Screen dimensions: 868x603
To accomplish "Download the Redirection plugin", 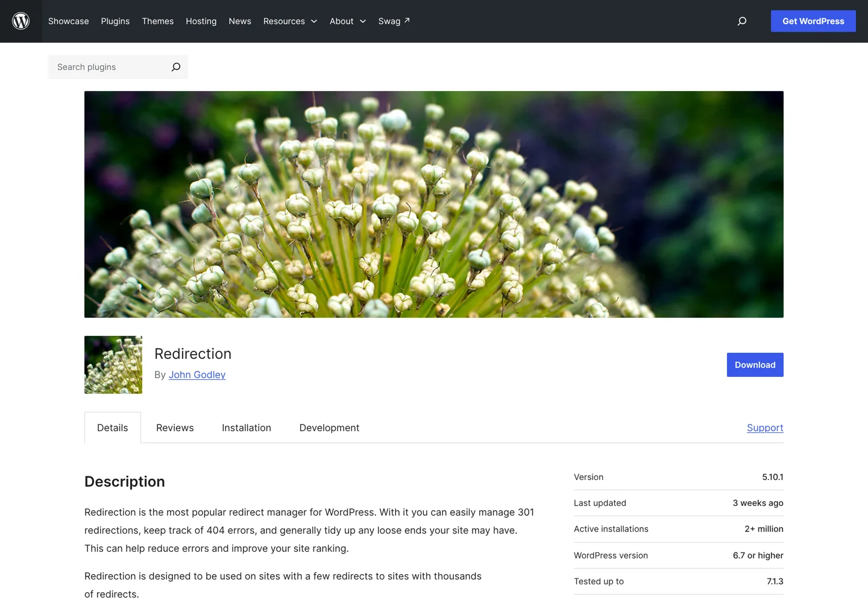I will (755, 365).
